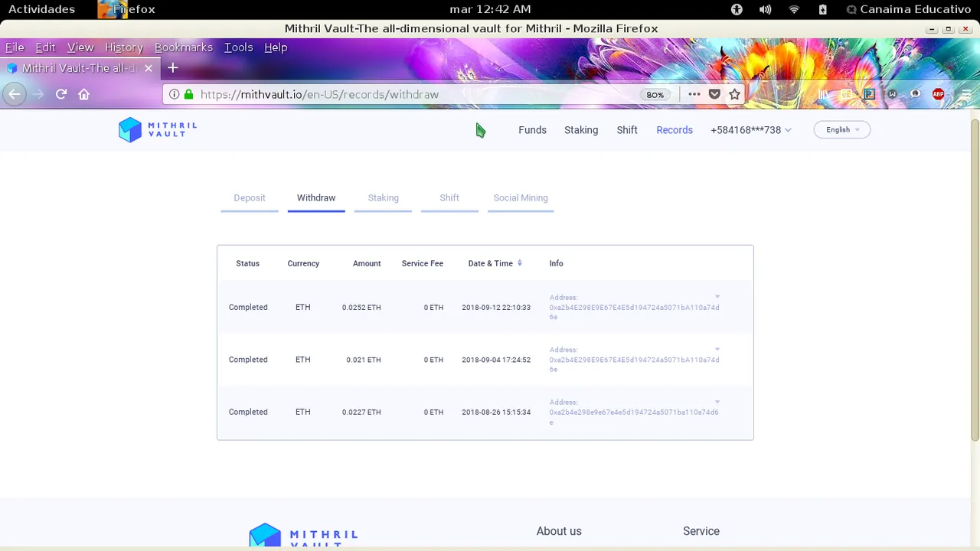Click the blue P extension icon
The image size is (980, 551).
(869, 94)
